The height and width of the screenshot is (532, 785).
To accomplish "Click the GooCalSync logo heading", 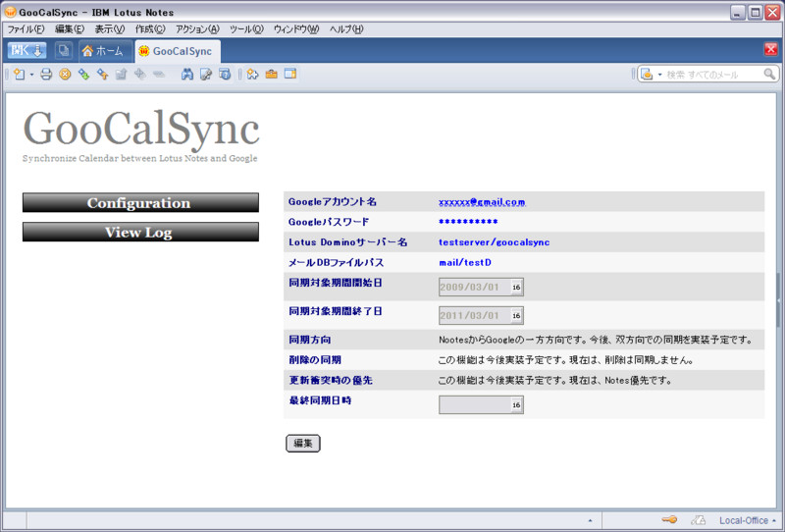I will (x=141, y=129).
